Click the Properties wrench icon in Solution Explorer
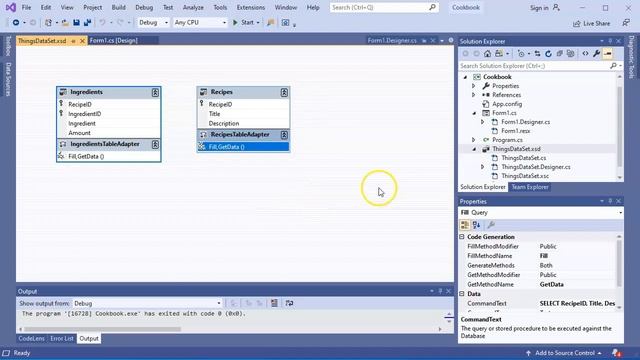The width and height of the screenshot is (640, 360). tap(596, 53)
